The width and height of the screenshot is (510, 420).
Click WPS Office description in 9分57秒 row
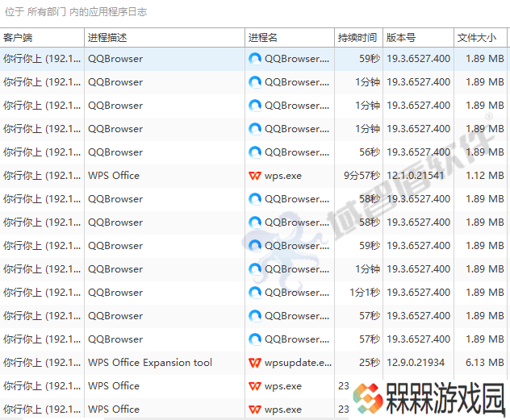coord(114,176)
